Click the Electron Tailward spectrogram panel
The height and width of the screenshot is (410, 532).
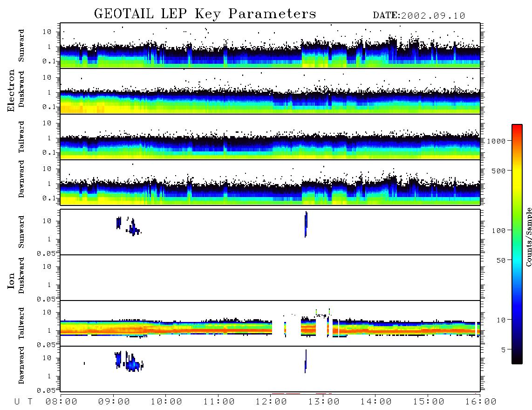pyautogui.click(x=270, y=137)
